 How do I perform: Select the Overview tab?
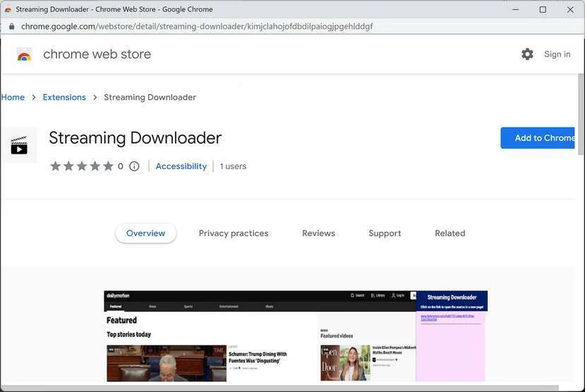(145, 233)
